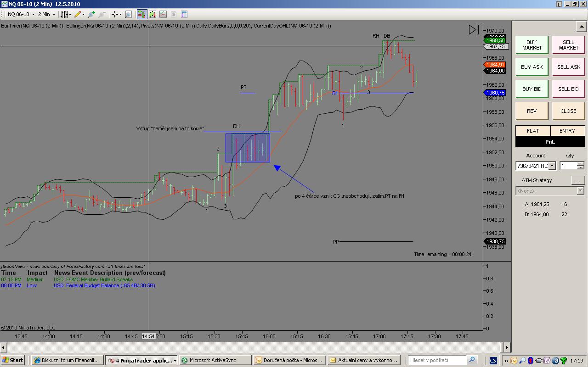
Task: Click the indicator label text atop chart
Action: [166, 26]
